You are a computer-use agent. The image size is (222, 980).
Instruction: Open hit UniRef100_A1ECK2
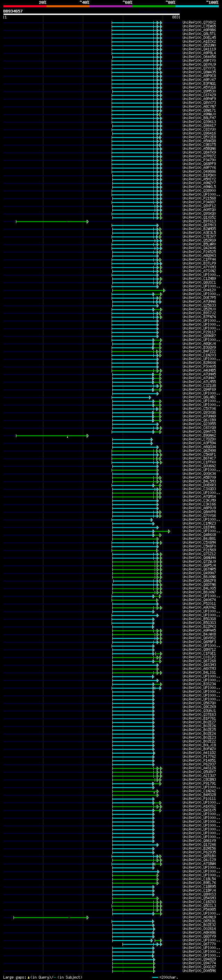coord(199,41)
